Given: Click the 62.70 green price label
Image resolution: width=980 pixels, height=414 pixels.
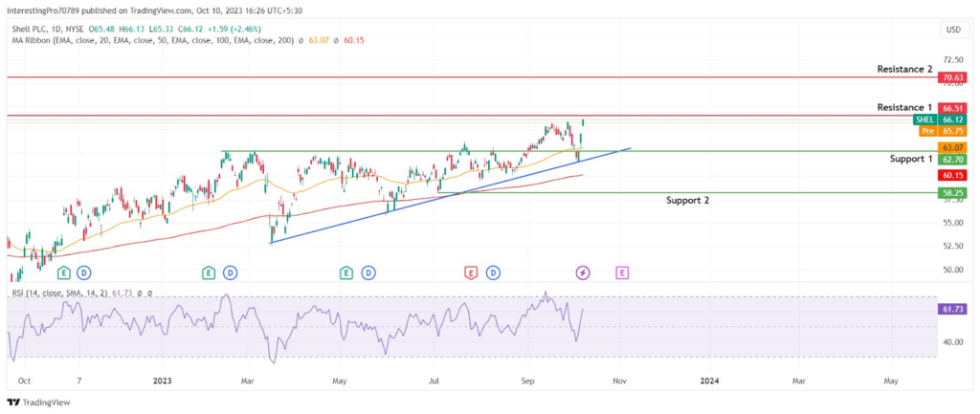Looking at the screenshot, I should [x=952, y=160].
